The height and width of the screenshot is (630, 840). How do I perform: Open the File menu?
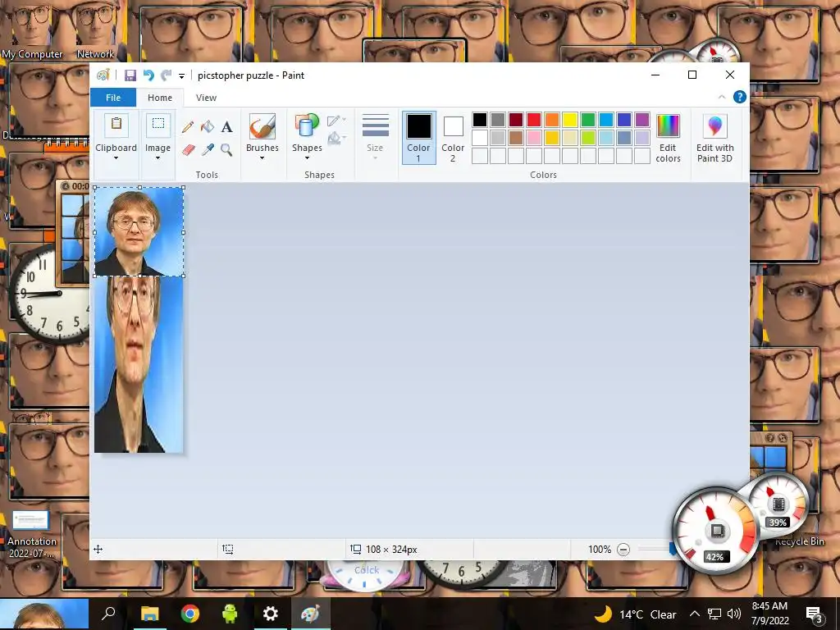tap(113, 98)
